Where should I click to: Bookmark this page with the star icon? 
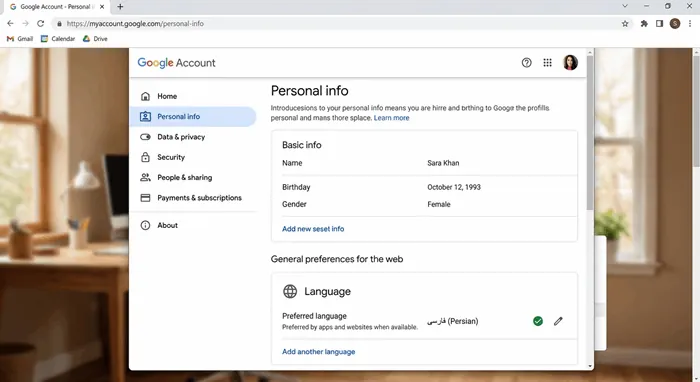[625, 24]
